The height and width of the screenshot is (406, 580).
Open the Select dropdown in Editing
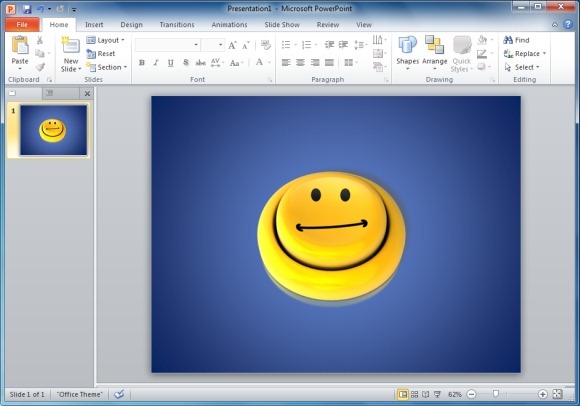coord(522,67)
